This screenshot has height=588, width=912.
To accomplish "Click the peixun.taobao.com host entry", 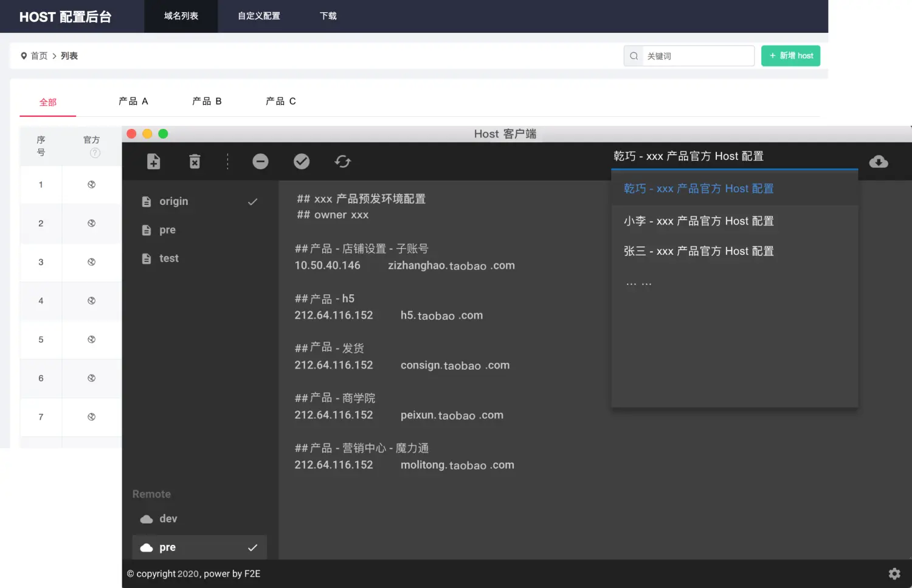I will (452, 415).
